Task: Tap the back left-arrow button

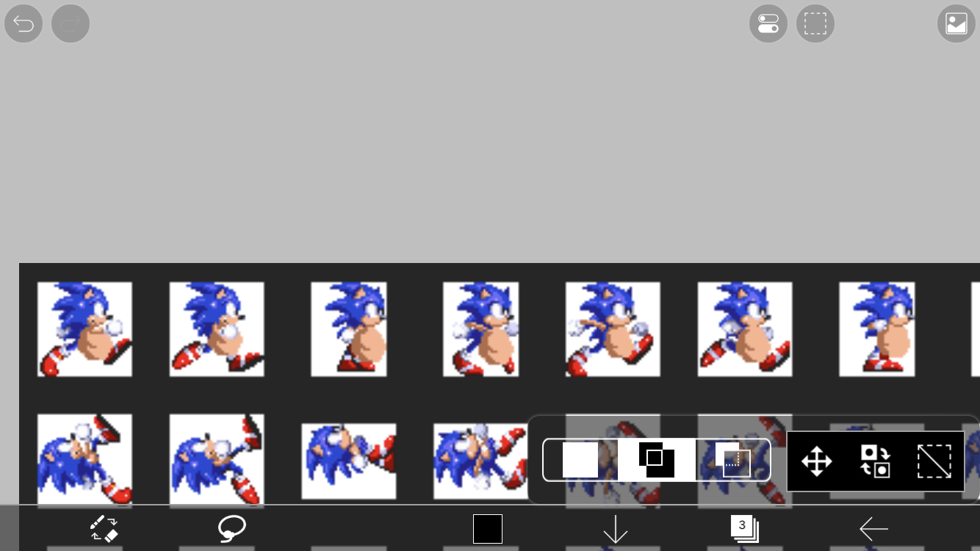Action: click(873, 528)
